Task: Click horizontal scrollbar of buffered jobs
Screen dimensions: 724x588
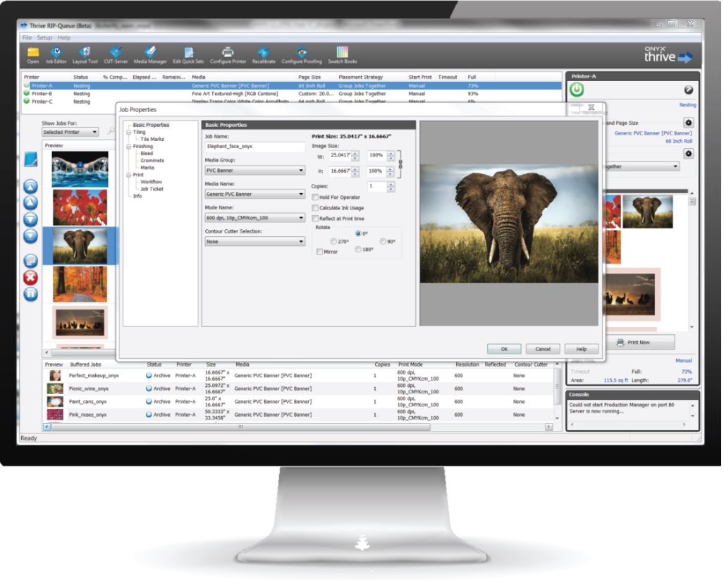Action: 240,427
